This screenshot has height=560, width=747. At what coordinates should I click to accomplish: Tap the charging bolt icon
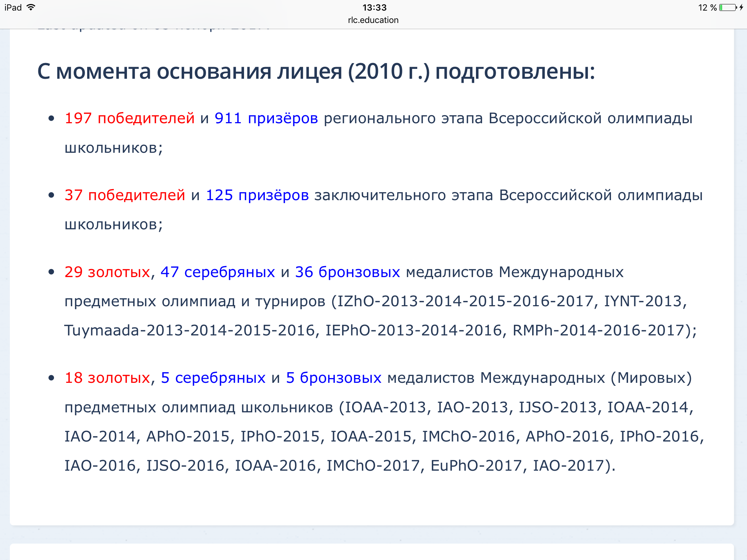coord(741,8)
